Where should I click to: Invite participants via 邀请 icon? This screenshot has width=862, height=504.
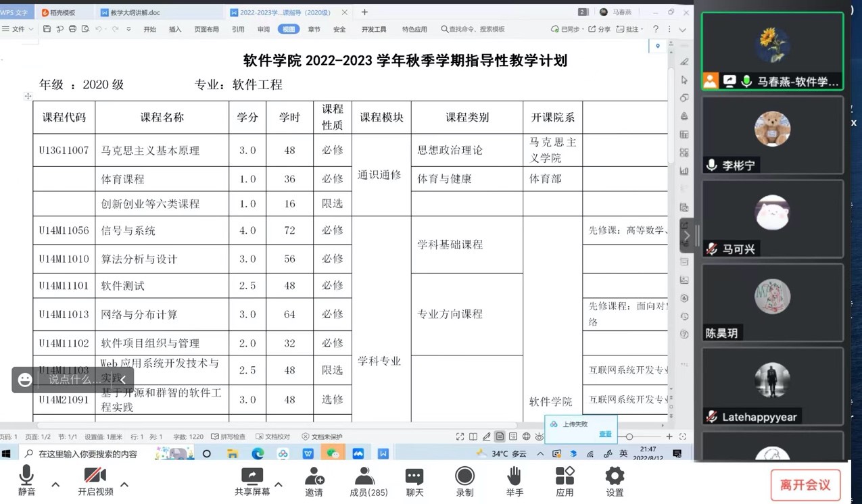pyautogui.click(x=314, y=481)
